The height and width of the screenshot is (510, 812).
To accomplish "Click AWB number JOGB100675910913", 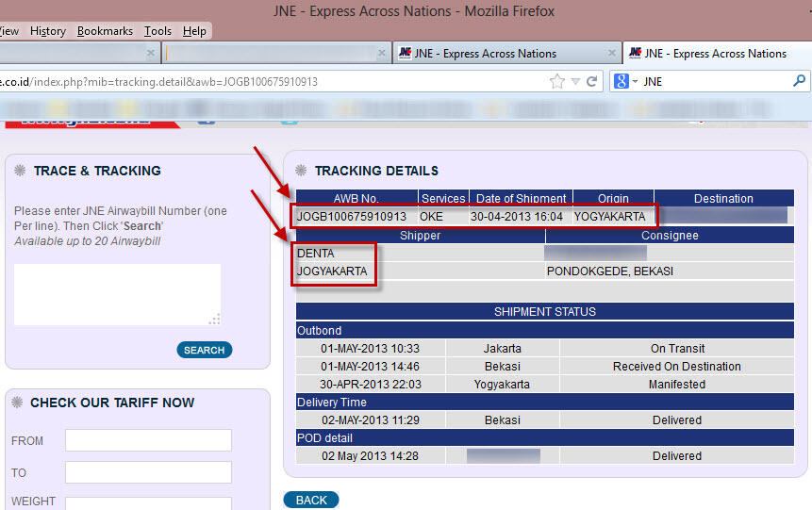I will point(352,217).
